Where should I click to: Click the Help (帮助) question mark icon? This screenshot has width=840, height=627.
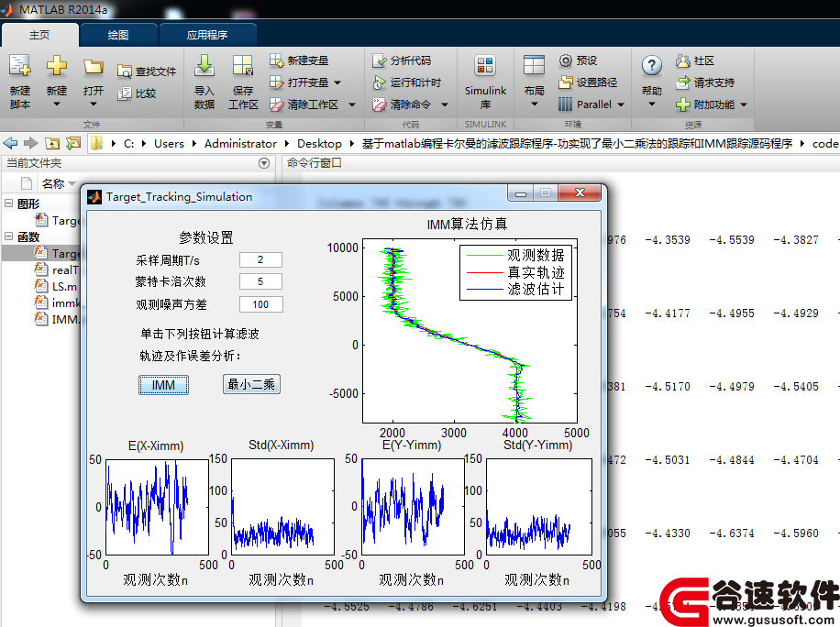pos(651,65)
